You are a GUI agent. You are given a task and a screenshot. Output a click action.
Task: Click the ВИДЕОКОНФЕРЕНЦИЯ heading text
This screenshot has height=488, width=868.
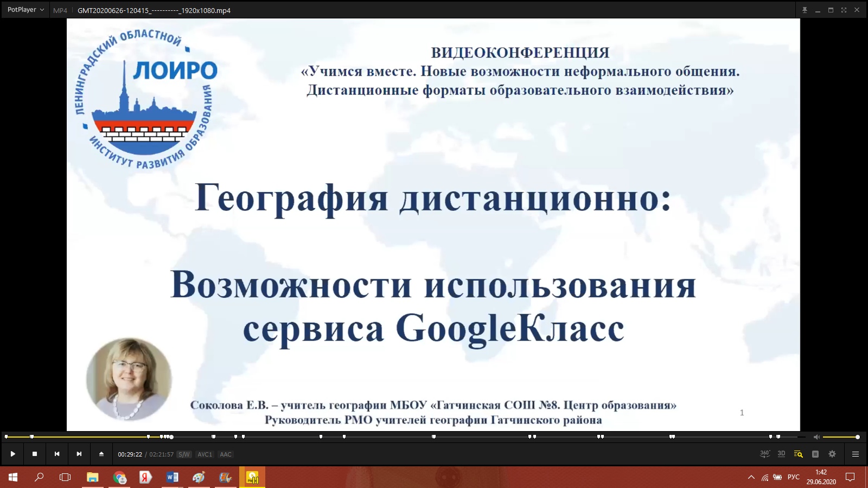click(x=520, y=53)
